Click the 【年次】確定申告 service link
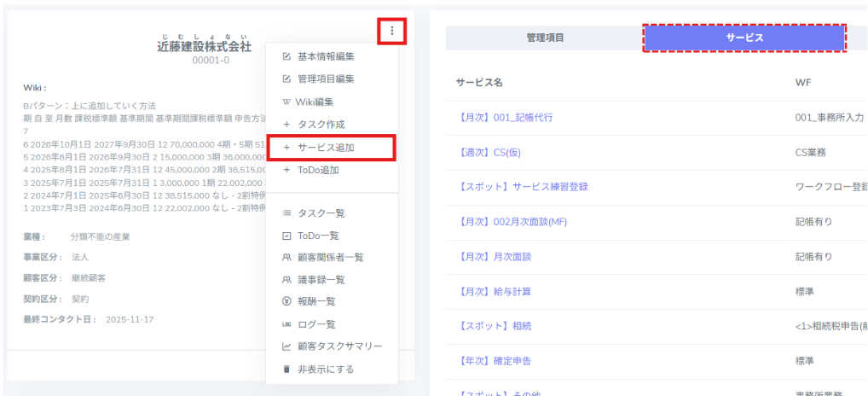 point(494,361)
